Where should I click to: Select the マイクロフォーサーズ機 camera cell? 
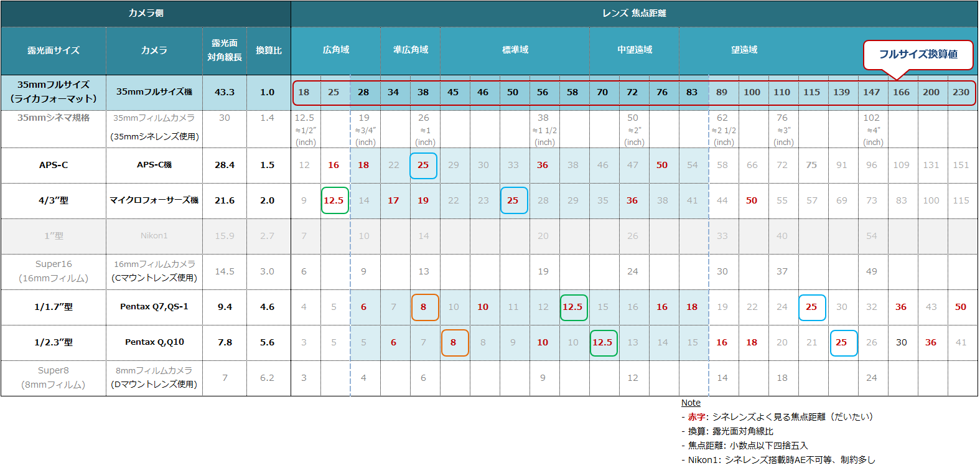pyautogui.click(x=154, y=200)
